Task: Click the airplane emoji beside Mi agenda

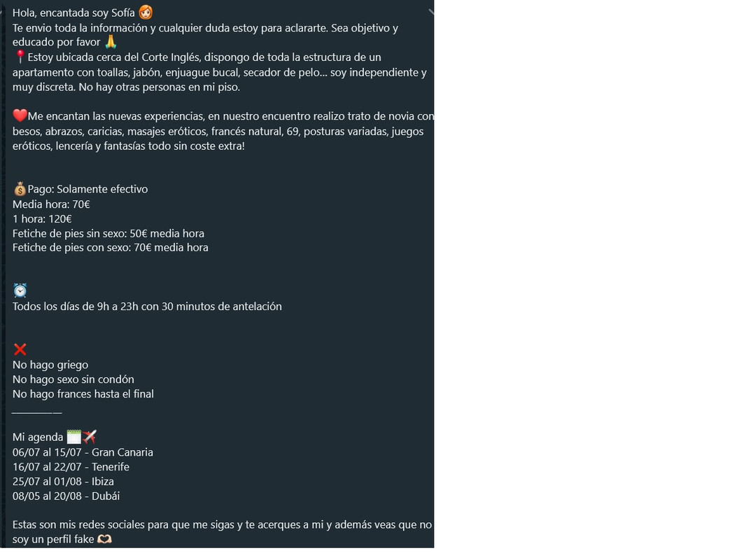Action: pos(90,436)
